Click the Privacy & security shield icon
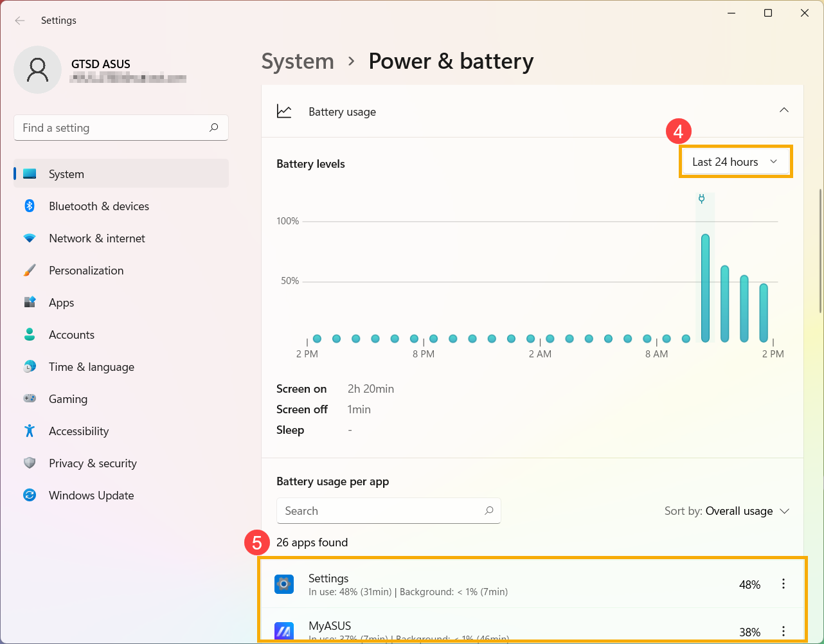824x644 pixels. tap(30, 463)
